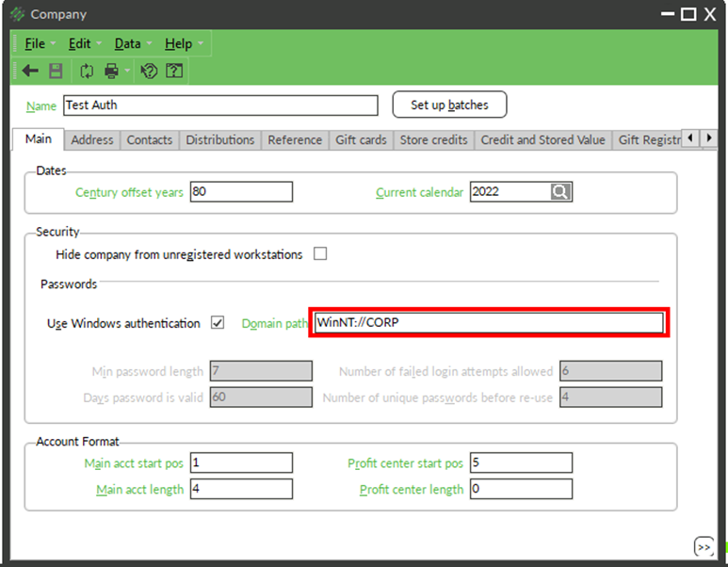The image size is (728, 567).
Task: Click the Name label link
Action: pos(41,106)
